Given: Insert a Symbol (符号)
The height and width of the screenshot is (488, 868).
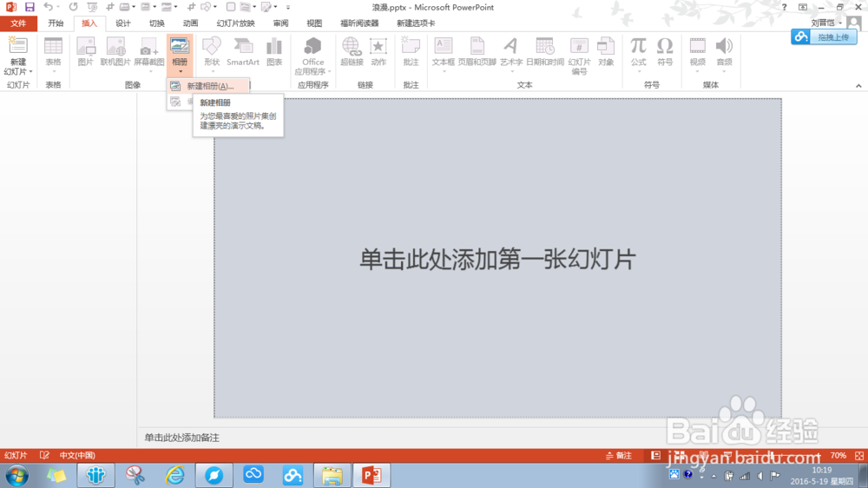Looking at the screenshot, I should coord(665,51).
